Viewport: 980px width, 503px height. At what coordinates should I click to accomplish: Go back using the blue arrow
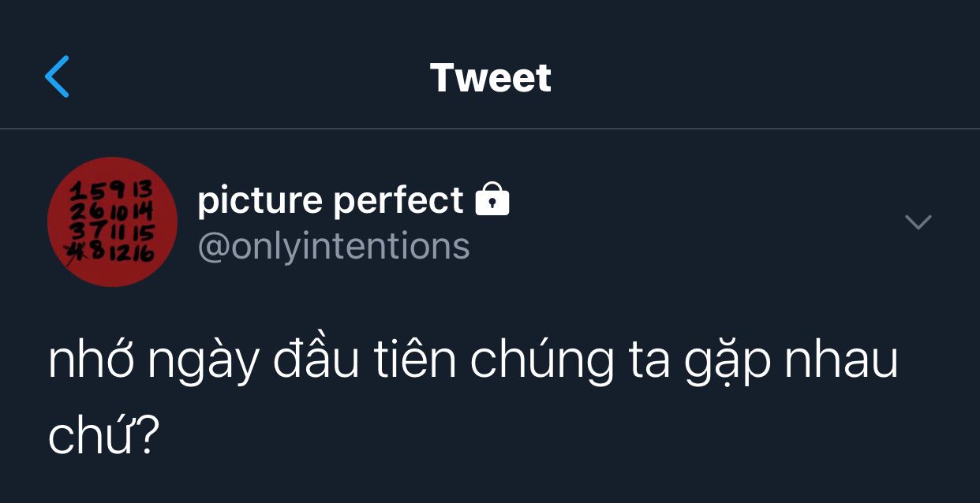[57, 76]
